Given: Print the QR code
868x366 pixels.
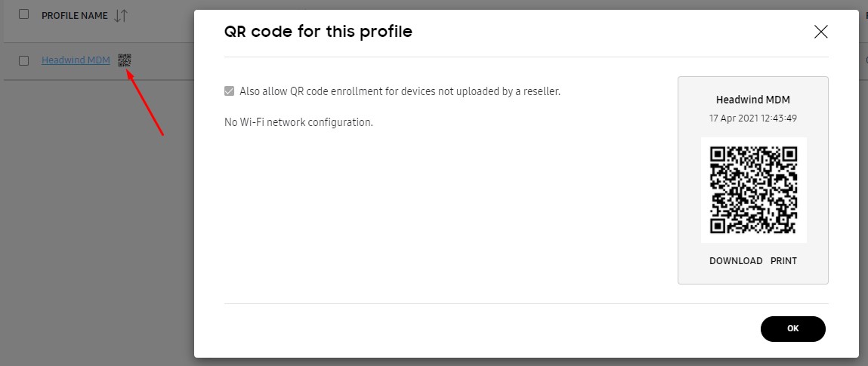Looking at the screenshot, I should (x=783, y=261).
